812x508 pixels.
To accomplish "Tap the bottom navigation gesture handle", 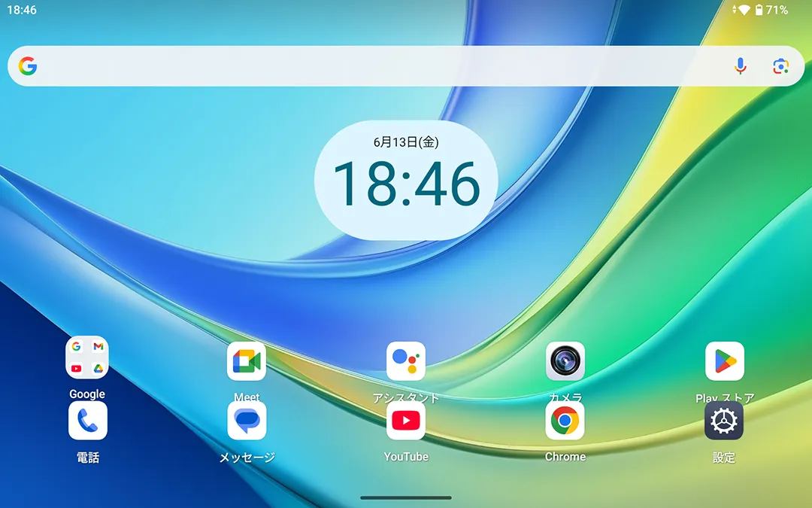I will (406, 497).
